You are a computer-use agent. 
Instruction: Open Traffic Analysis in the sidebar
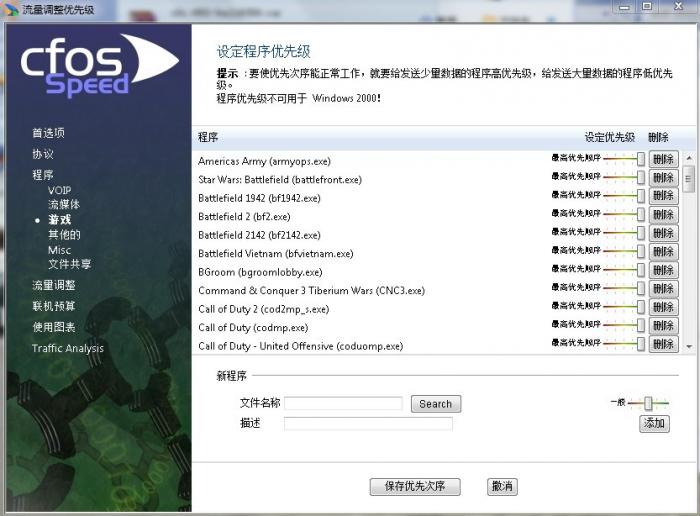(x=68, y=348)
